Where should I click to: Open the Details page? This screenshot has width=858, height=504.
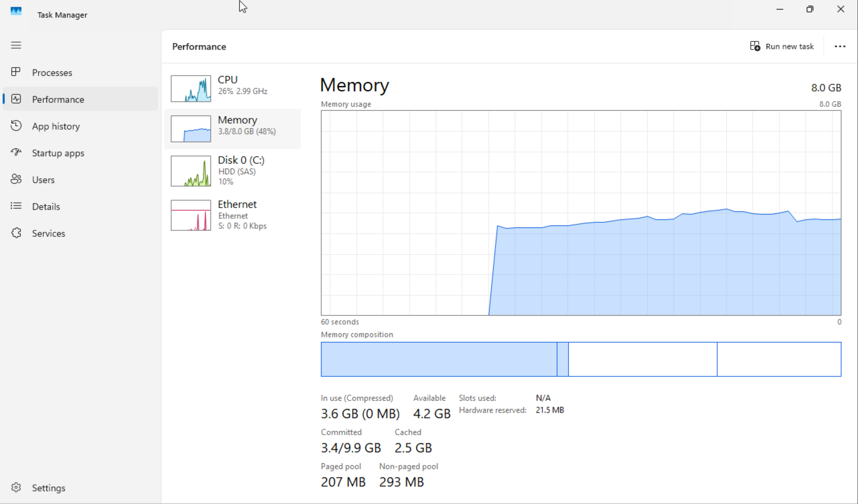click(x=80, y=206)
